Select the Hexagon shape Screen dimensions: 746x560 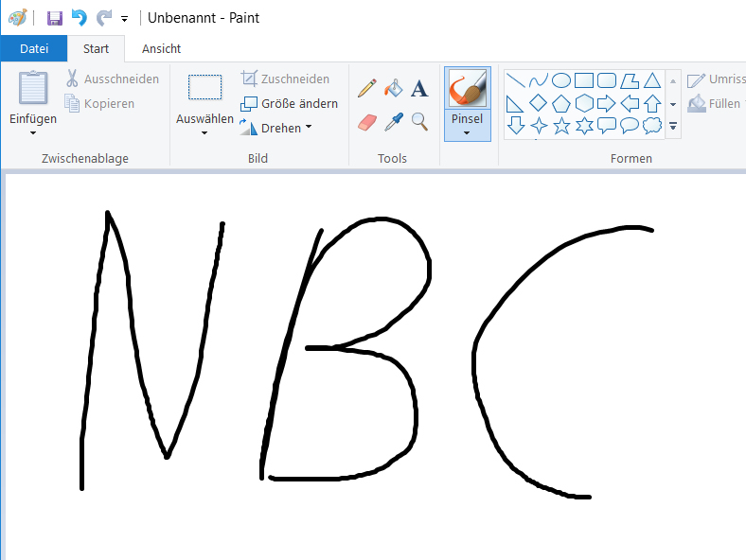[x=584, y=103]
